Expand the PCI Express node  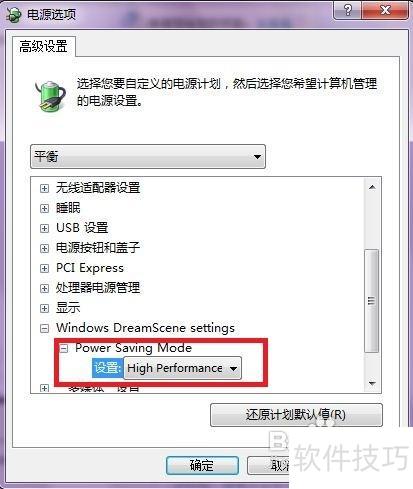(x=44, y=268)
